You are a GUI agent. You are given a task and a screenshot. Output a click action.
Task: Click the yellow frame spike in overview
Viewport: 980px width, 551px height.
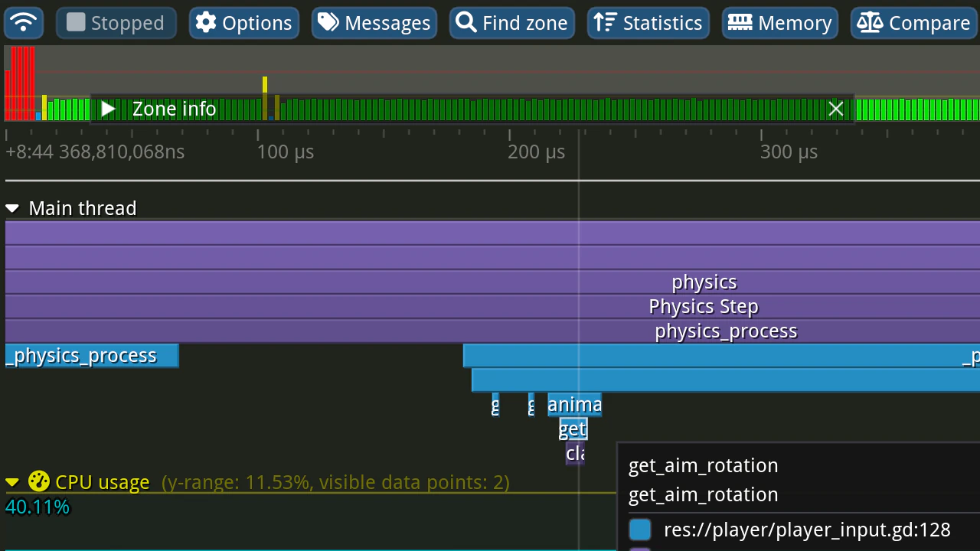[265, 84]
